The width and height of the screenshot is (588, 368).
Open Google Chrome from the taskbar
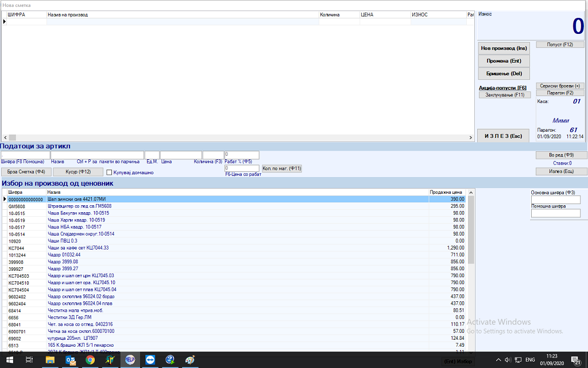tap(90, 360)
